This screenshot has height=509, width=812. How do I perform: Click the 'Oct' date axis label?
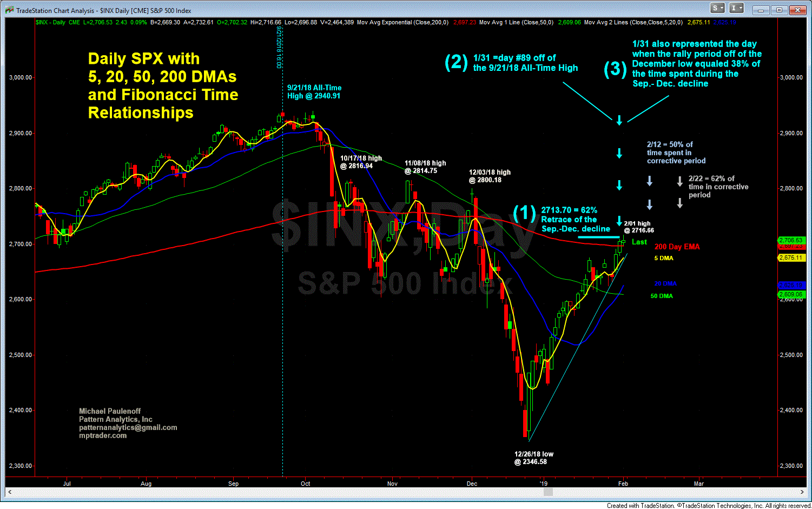306,484
